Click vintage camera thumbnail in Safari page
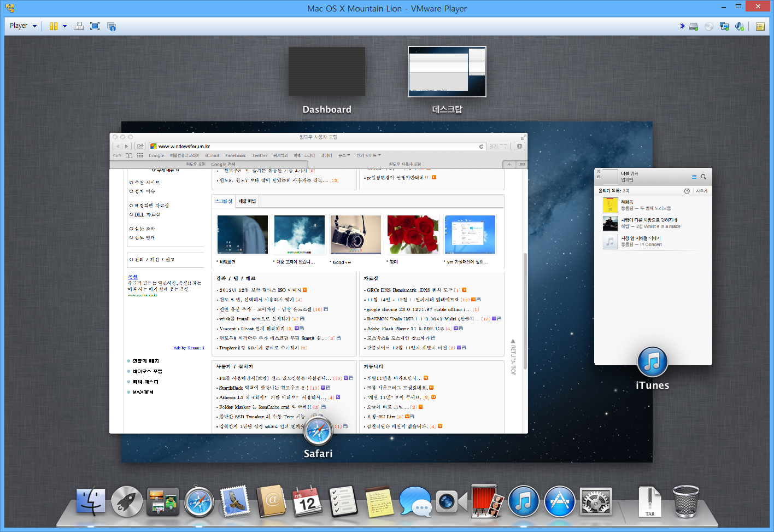 (356, 235)
